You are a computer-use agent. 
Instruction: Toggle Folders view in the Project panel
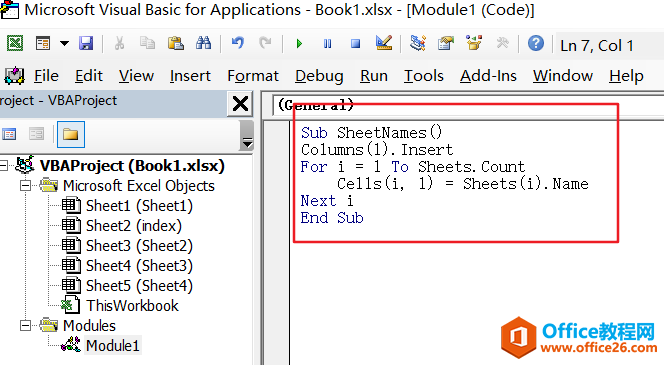[x=71, y=134]
